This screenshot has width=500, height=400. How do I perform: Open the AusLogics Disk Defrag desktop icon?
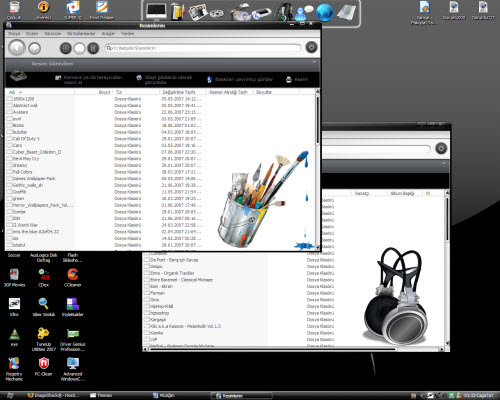tap(43, 257)
